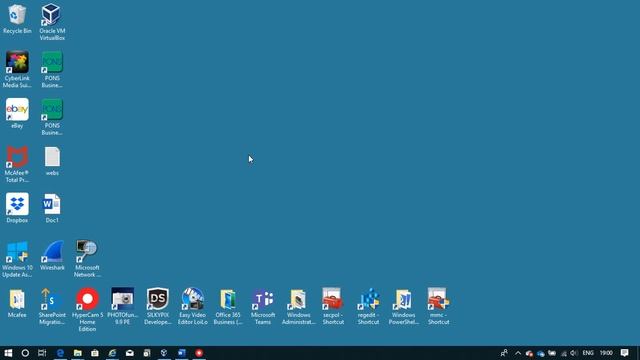The height and width of the screenshot is (360, 640).
Task: Expand hidden system tray icons chevron
Action: [x=518, y=353]
